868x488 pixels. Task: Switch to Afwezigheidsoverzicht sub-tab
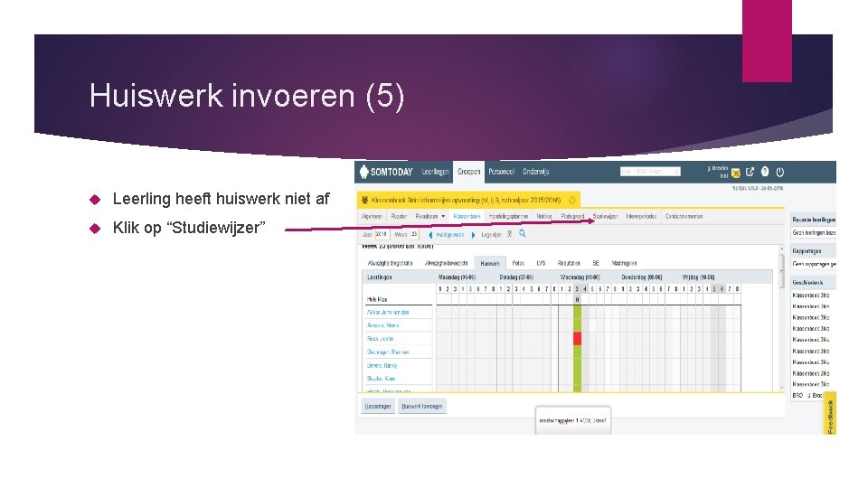[x=446, y=263]
